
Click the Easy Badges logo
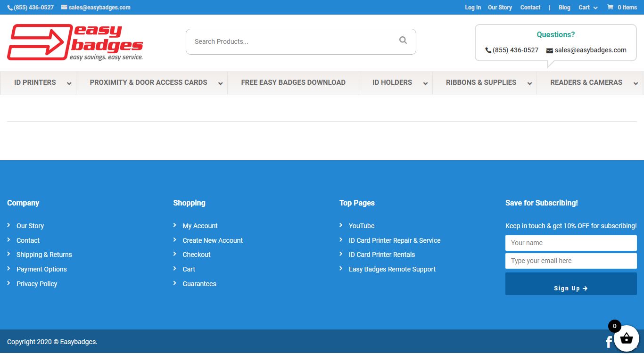coord(75,42)
